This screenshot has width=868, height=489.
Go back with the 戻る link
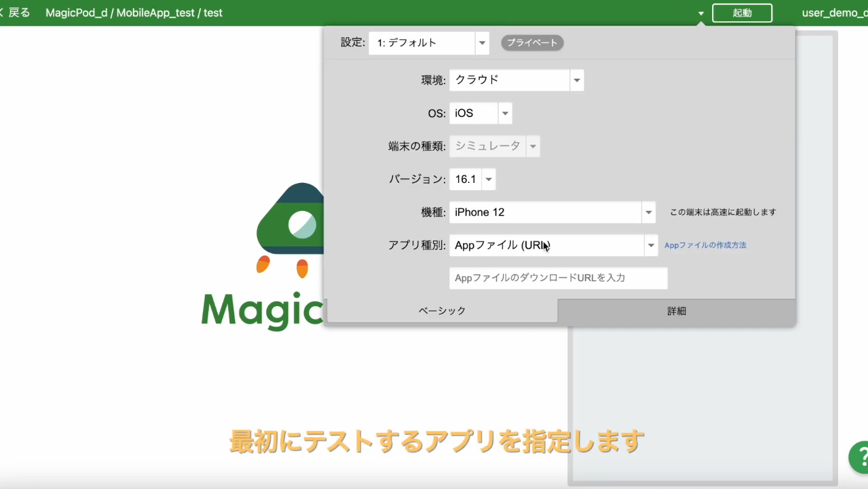pyautogui.click(x=16, y=13)
